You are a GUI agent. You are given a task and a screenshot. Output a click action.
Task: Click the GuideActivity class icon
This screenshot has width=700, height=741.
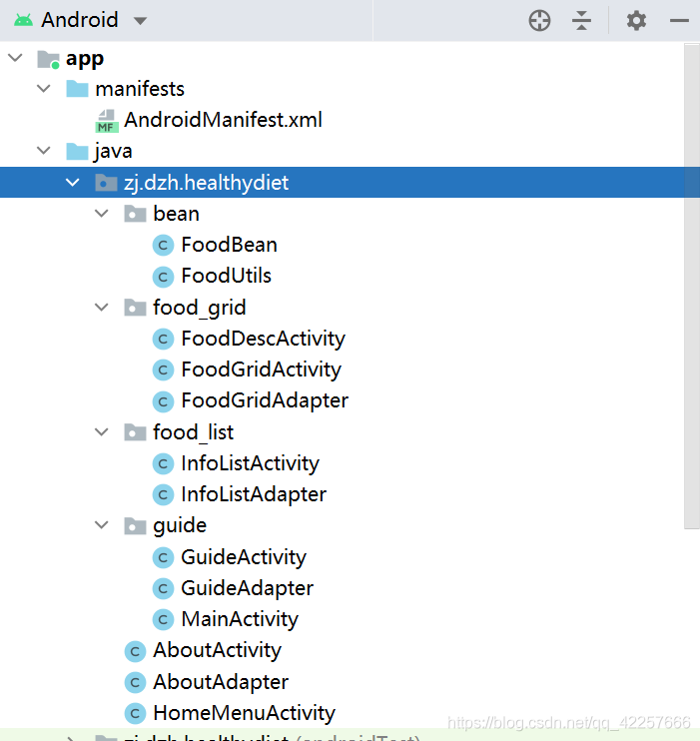pos(163,557)
